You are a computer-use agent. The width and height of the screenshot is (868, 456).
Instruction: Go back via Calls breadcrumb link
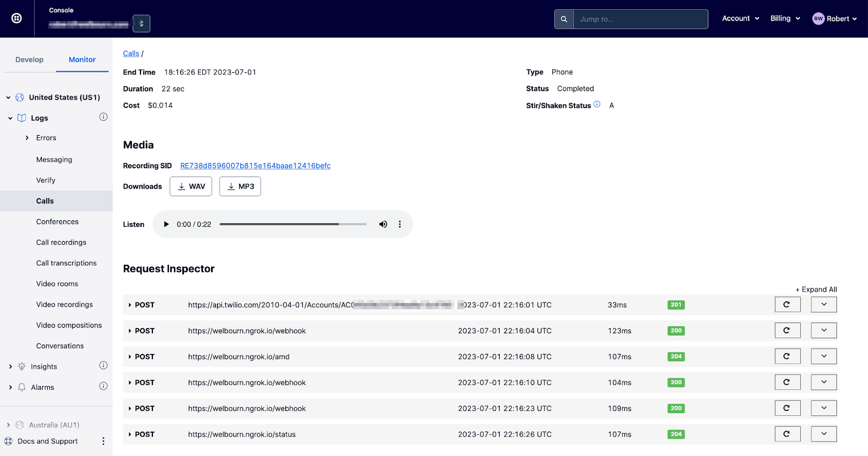pos(131,53)
